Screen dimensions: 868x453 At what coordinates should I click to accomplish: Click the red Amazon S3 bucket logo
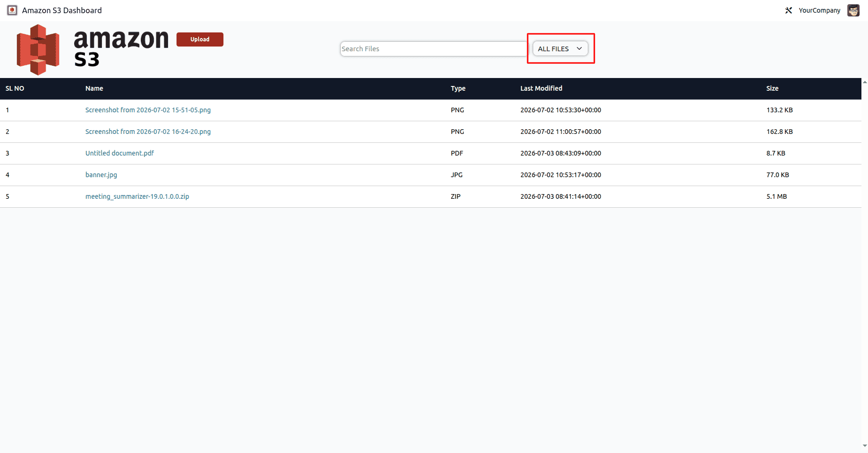(x=38, y=50)
